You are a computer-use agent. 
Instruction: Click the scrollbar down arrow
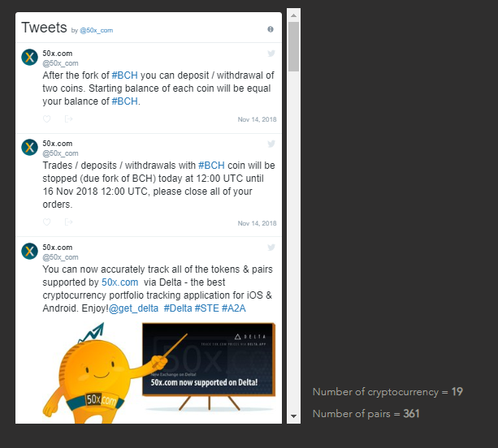pos(293,416)
